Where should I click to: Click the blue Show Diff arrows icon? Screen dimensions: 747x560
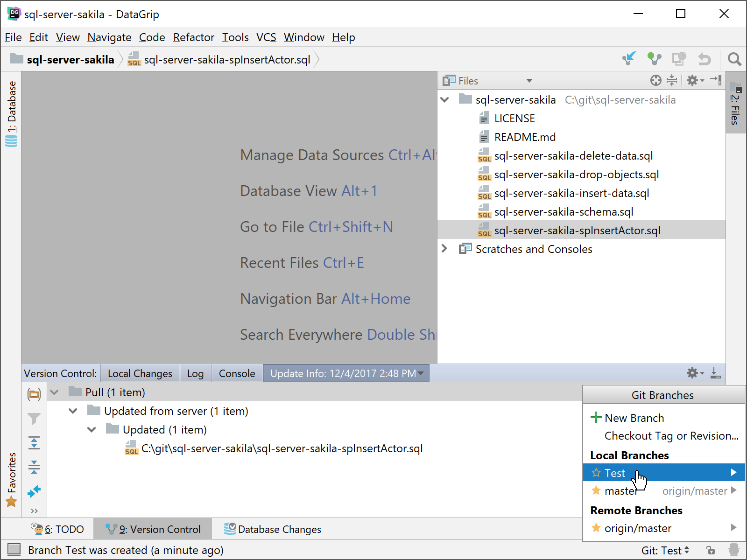tap(34, 491)
